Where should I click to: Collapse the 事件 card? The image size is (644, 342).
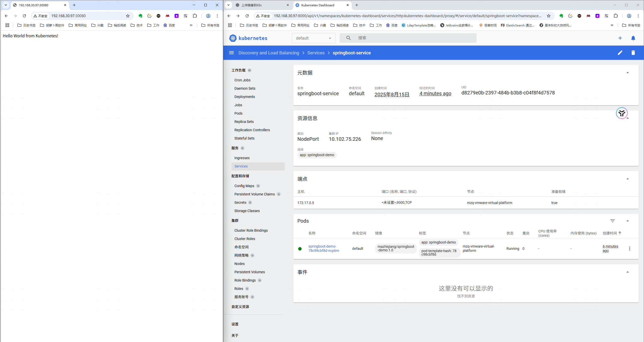[627, 272]
